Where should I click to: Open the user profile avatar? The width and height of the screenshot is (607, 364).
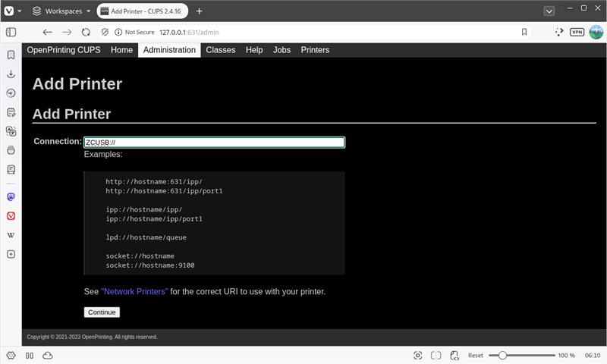pos(596,32)
